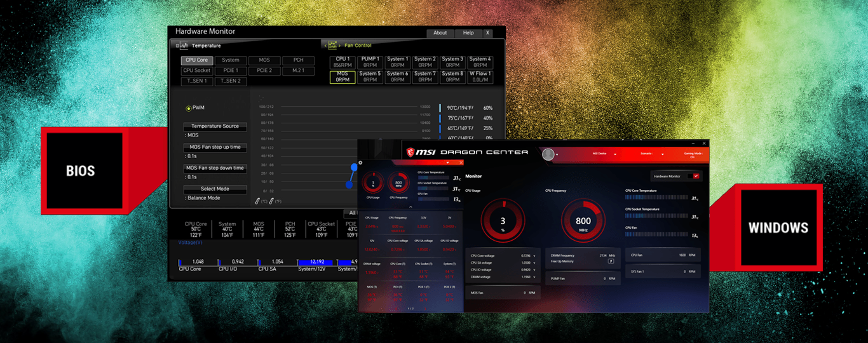Select the System 6 fan header
Viewport: 868px width, 343px height.
point(398,77)
